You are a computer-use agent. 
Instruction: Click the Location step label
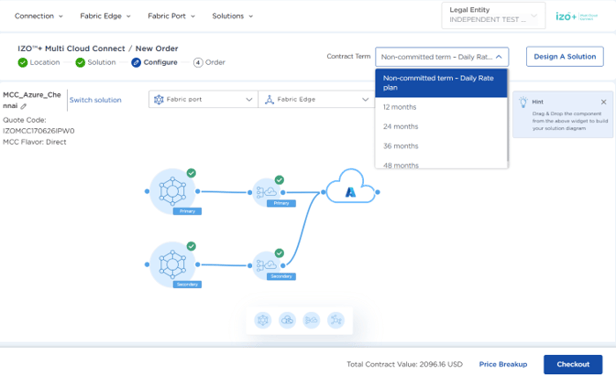click(x=45, y=62)
